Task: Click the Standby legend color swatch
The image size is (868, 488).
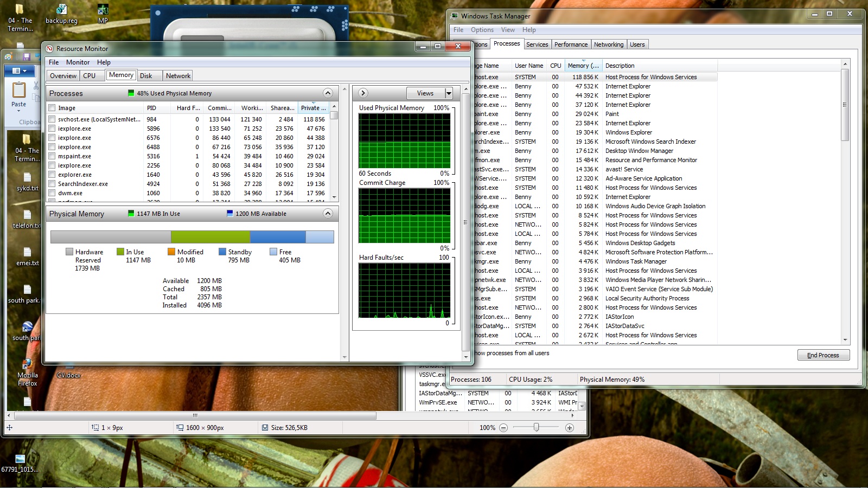Action: pos(222,252)
